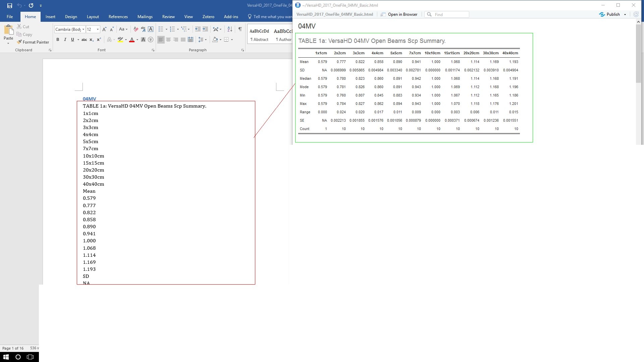The width and height of the screenshot is (644, 362).
Task: Click the Save icon in quick access toolbar
Action: (9, 5)
